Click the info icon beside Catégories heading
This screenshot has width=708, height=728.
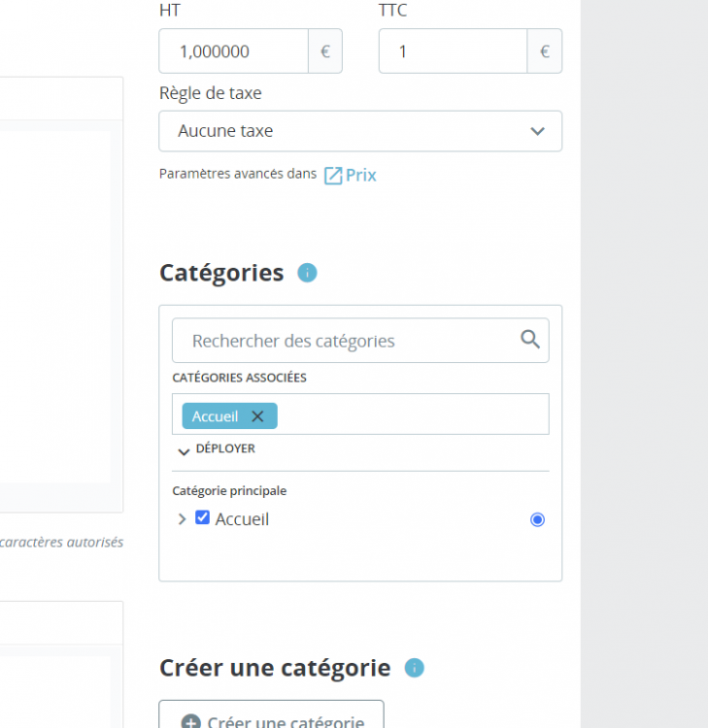[307, 273]
